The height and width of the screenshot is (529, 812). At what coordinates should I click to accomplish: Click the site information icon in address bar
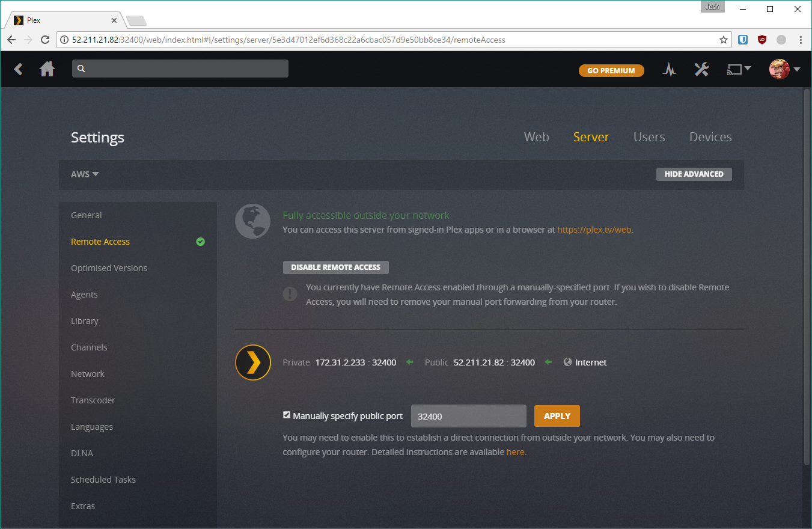(65, 40)
